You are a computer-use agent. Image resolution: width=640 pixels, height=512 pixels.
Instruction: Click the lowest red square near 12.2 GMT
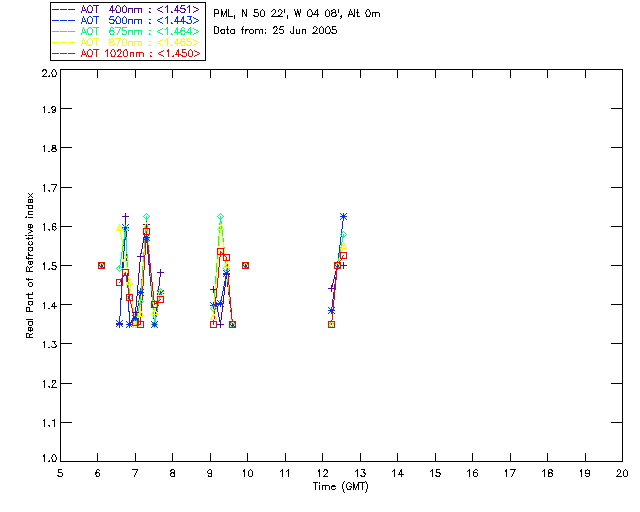pyautogui.click(x=331, y=324)
